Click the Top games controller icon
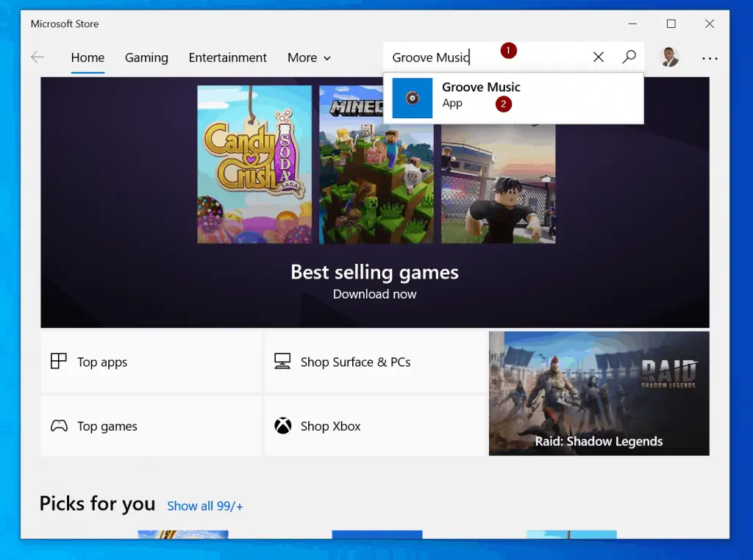753x560 pixels. 59,426
